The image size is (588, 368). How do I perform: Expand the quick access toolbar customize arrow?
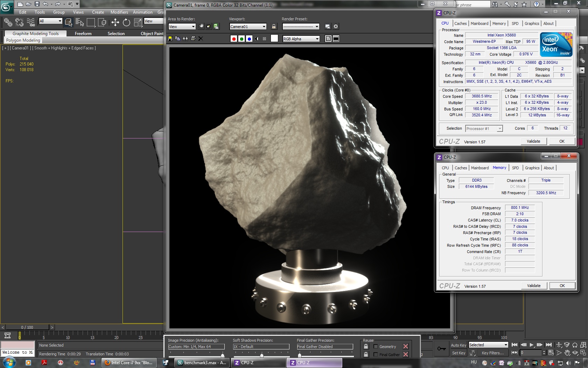coord(77,4)
